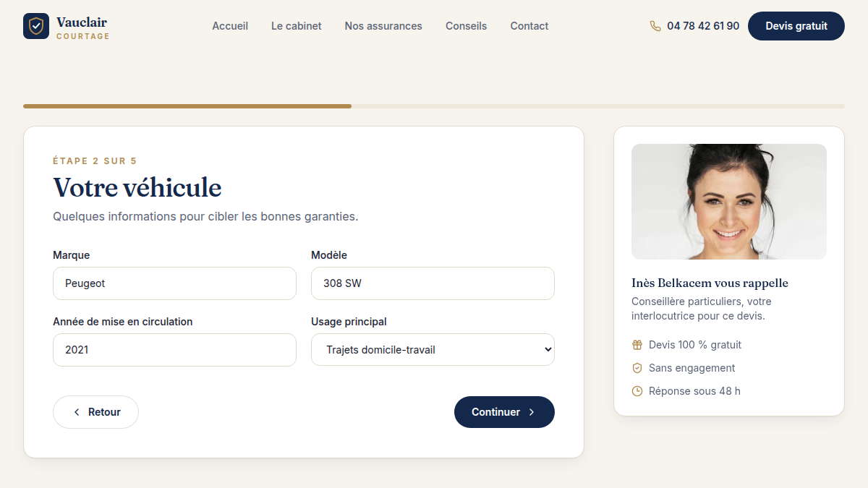Image resolution: width=868 pixels, height=488 pixels.
Task: Navigate to Nos assurances
Action: (383, 26)
